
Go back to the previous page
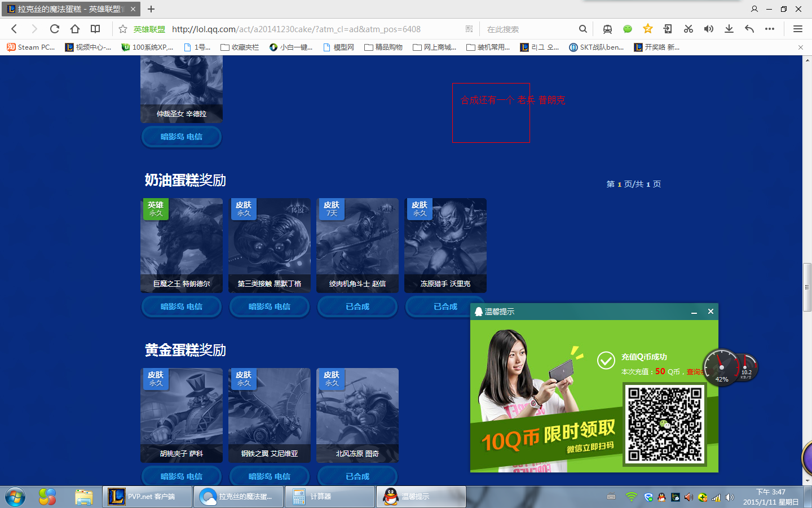point(14,29)
